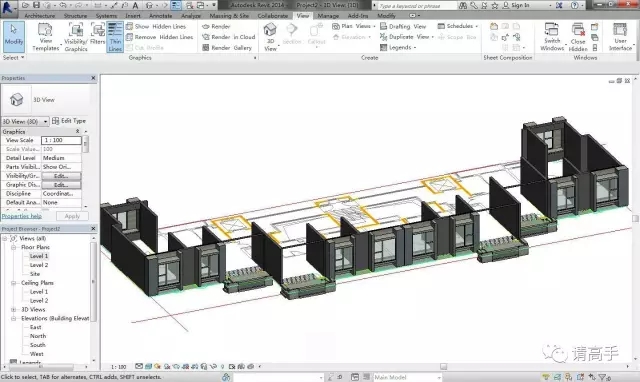The width and height of the screenshot is (640, 382).
Task: Open Legends dropdown
Action: pyautogui.click(x=398, y=48)
